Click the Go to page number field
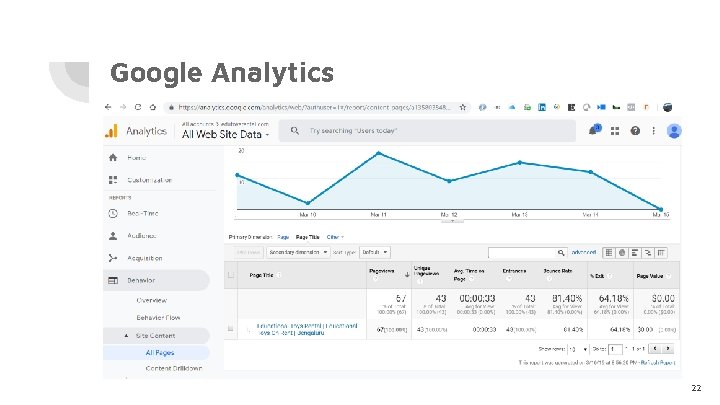This screenshot has width=720, height=405. (x=615, y=349)
